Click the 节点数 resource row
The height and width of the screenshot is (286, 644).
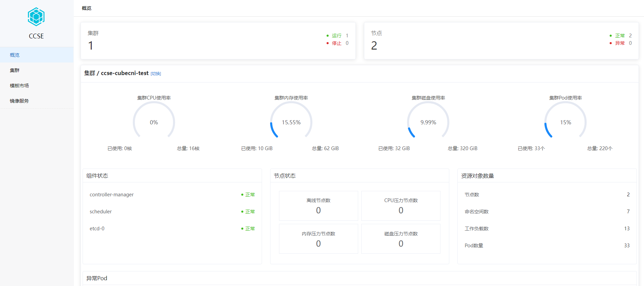pos(547,195)
